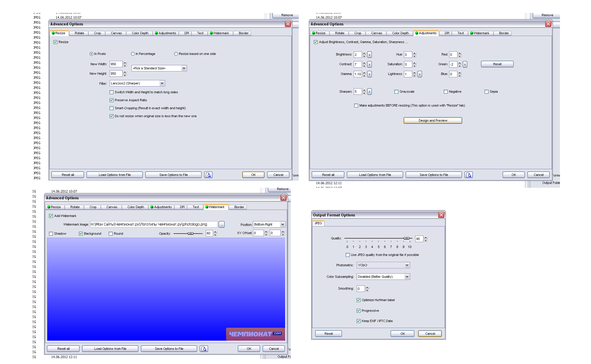
Task: Open Color Depth tab beside active Adjustments tab
Action: (400, 33)
